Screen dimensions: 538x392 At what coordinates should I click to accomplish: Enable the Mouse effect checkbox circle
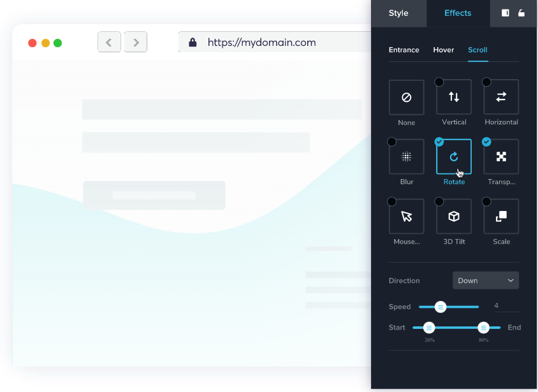[x=391, y=201]
